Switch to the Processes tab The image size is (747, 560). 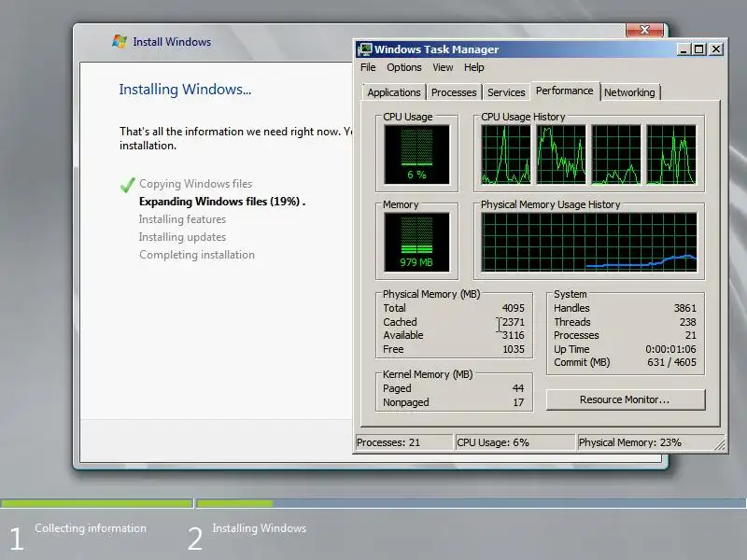click(x=454, y=92)
